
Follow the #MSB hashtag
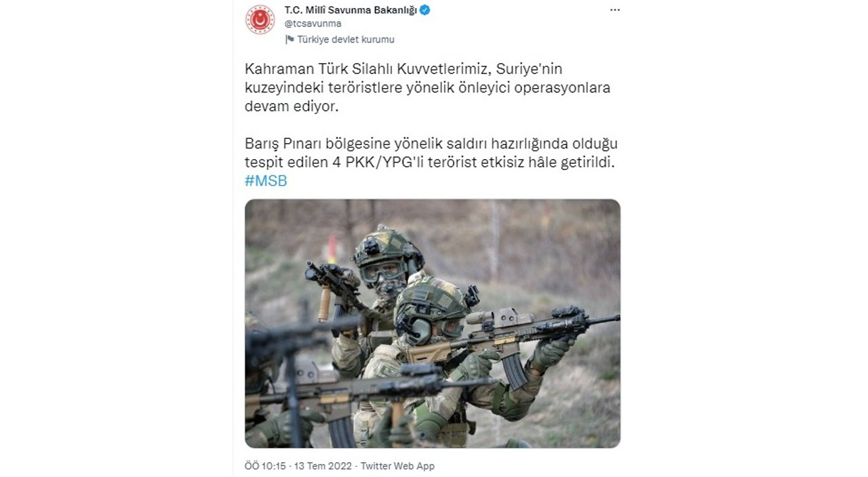pos(266,182)
